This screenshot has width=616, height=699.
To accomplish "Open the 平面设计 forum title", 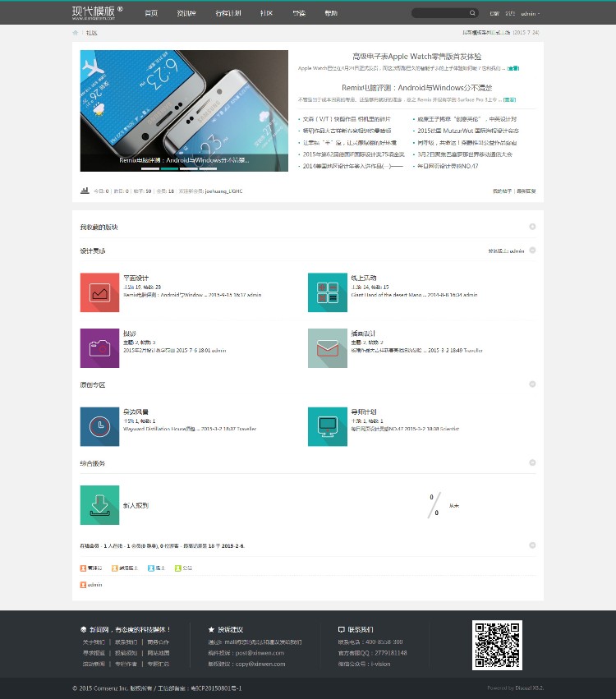I will 136,278.
